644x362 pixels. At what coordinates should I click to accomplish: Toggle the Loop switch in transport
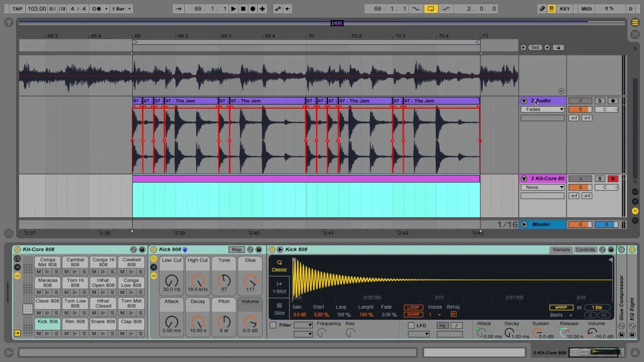431,9
